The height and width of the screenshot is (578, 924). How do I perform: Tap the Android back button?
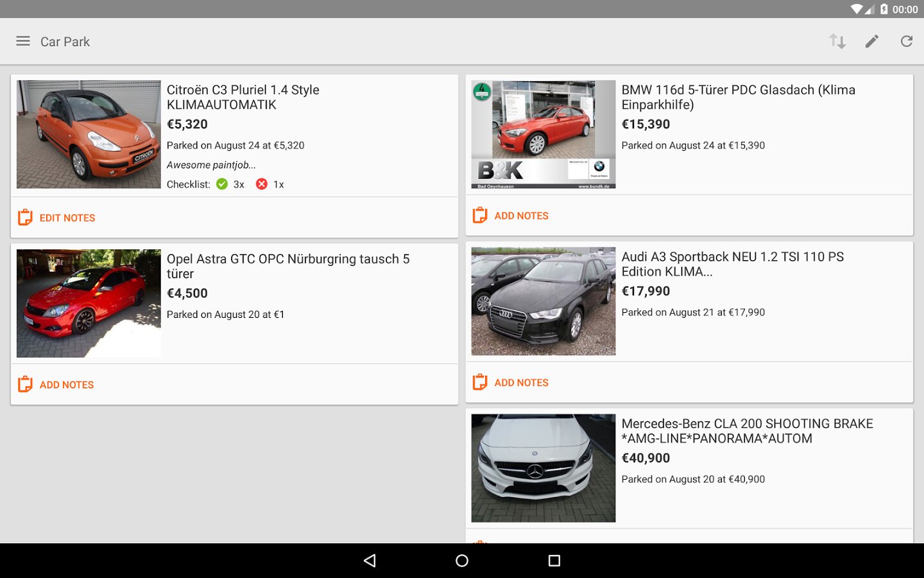click(x=370, y=561)
